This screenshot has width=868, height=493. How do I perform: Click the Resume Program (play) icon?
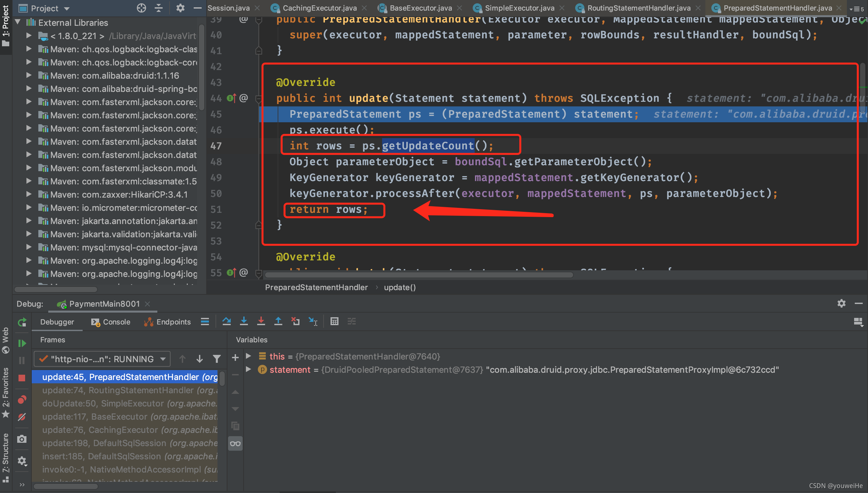(x=22, y=344)
